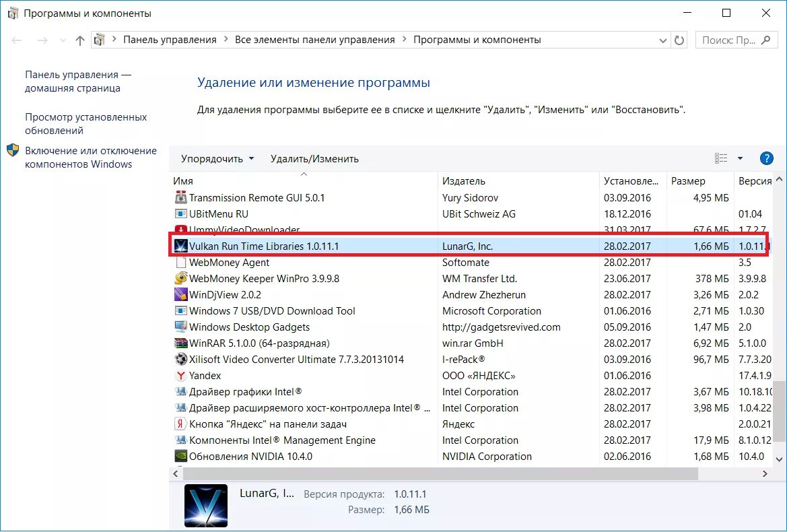787x532 pixels.
Task: Click the UBitMenu RU program icon
Action: tap(180, 213)
